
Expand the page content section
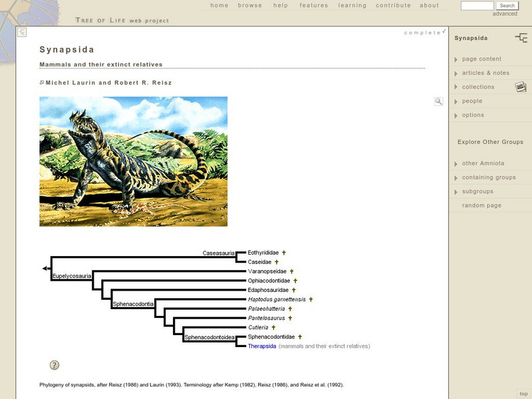click(481, 59)
